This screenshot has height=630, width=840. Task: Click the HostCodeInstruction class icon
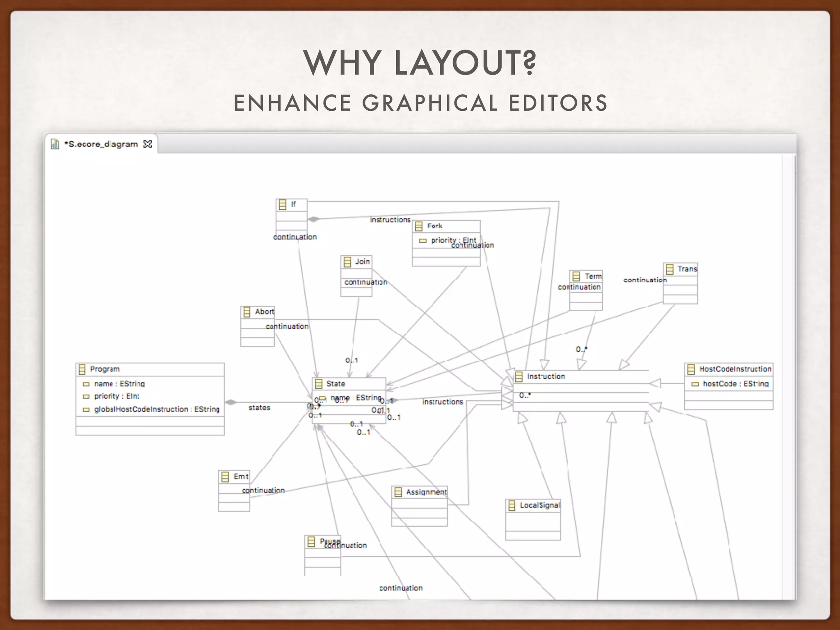[x=691, y=369]
